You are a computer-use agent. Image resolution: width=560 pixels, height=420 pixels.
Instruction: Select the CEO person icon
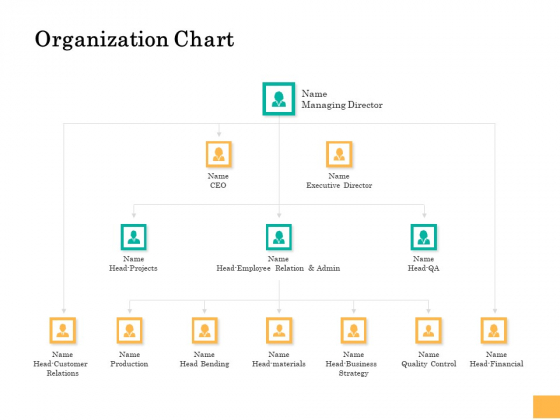point(219,154)
